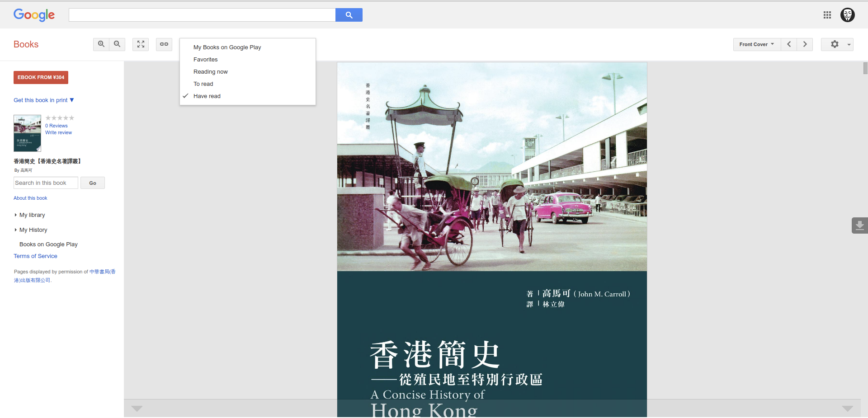Click the large book cover page

492,240
